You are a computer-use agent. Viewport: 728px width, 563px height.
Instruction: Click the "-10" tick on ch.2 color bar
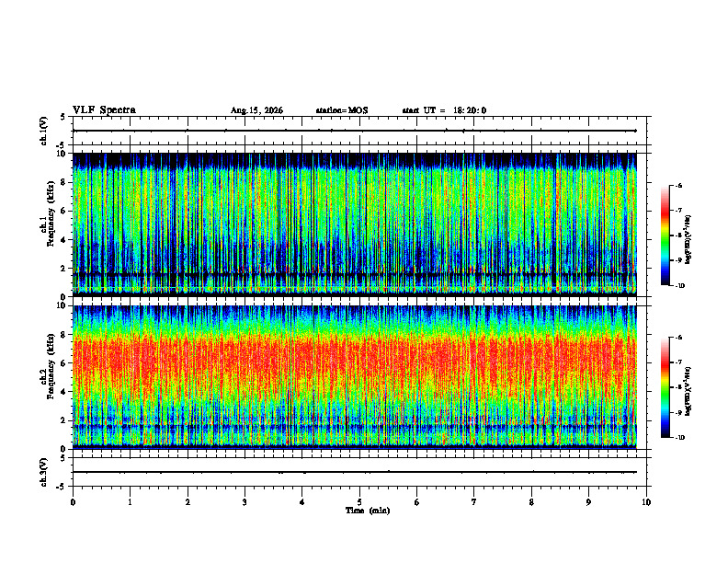[x=680, y=438]
